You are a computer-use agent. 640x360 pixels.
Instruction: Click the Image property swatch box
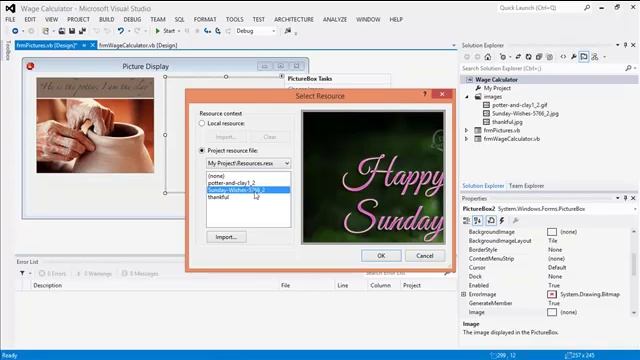[x=552, y=312]
